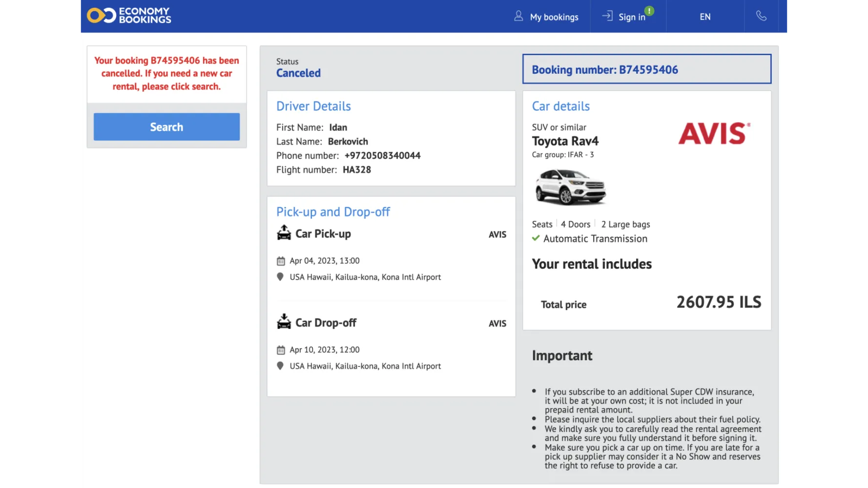Click the pick-up date Apr 04, 2023, 13:00

coord(325,261)
